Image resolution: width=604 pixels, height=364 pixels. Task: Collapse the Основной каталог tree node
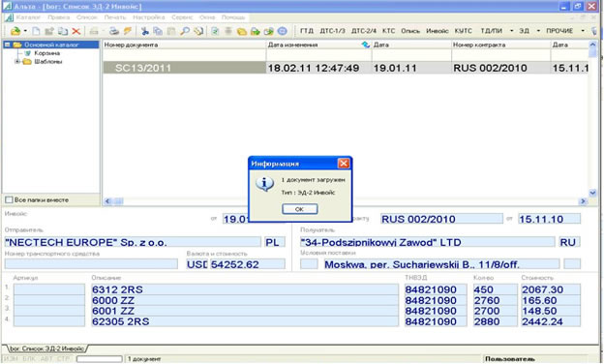7,45
